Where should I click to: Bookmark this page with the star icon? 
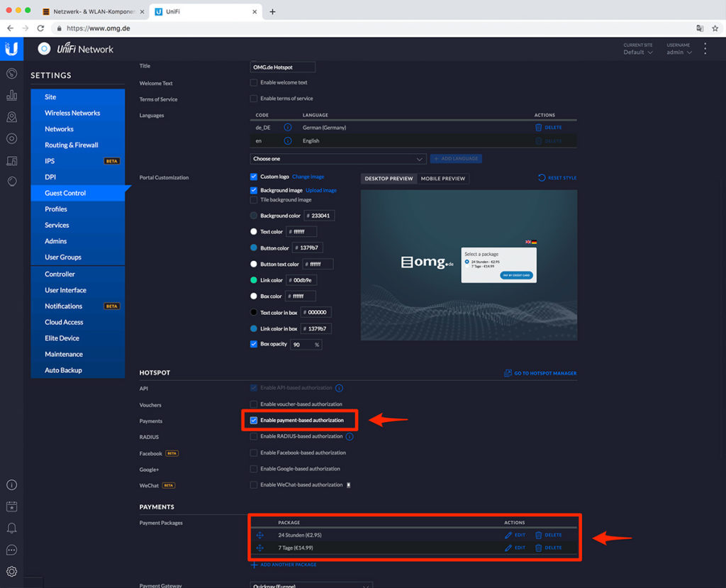point(715,28)
